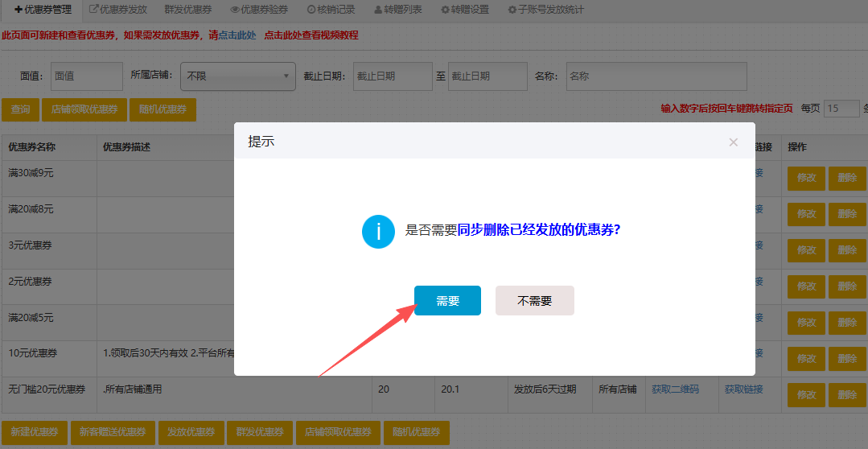
Task: Open the 优惠券验券 tab
Action: [x=259, y=10]
